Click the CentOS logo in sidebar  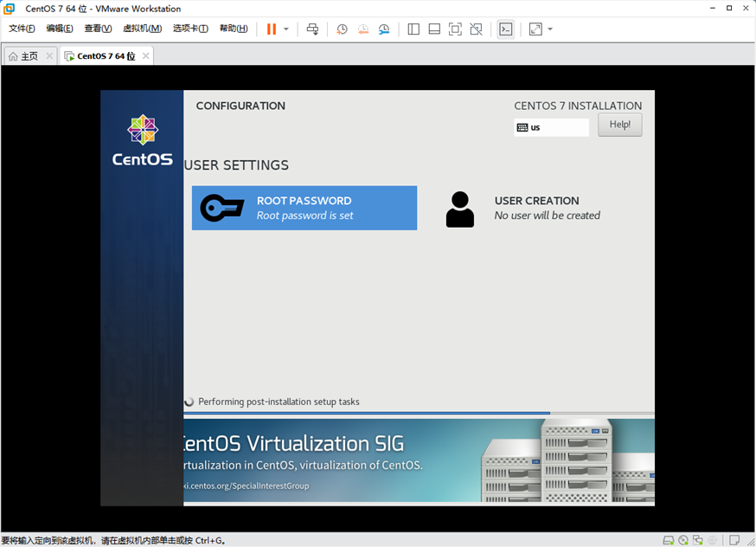pyautogui.click(x=142, y=140)
